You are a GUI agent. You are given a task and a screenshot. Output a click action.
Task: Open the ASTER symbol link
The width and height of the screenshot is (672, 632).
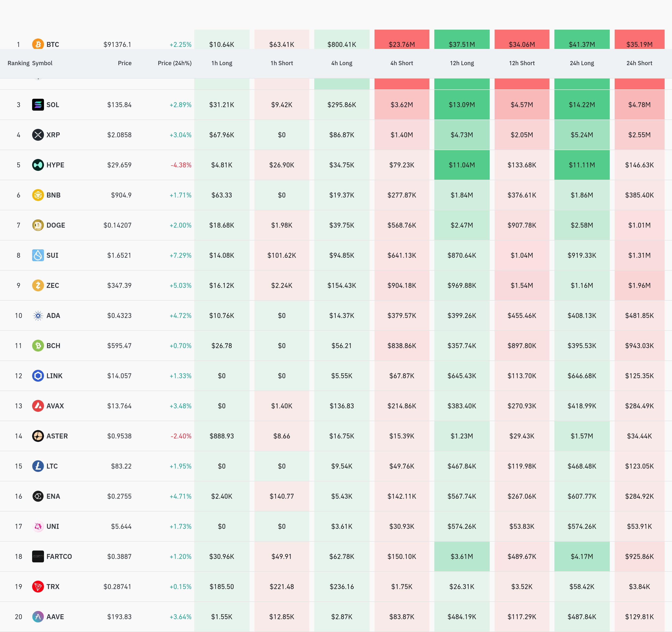tap(57, 436)
